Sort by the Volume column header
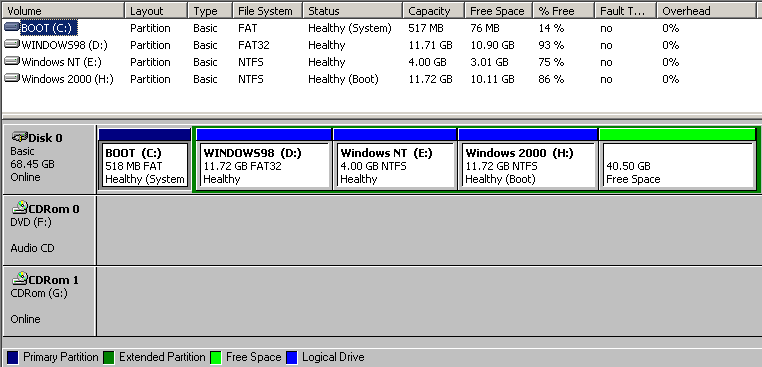Screen dimensions: 762x367 tap(63, 11)
